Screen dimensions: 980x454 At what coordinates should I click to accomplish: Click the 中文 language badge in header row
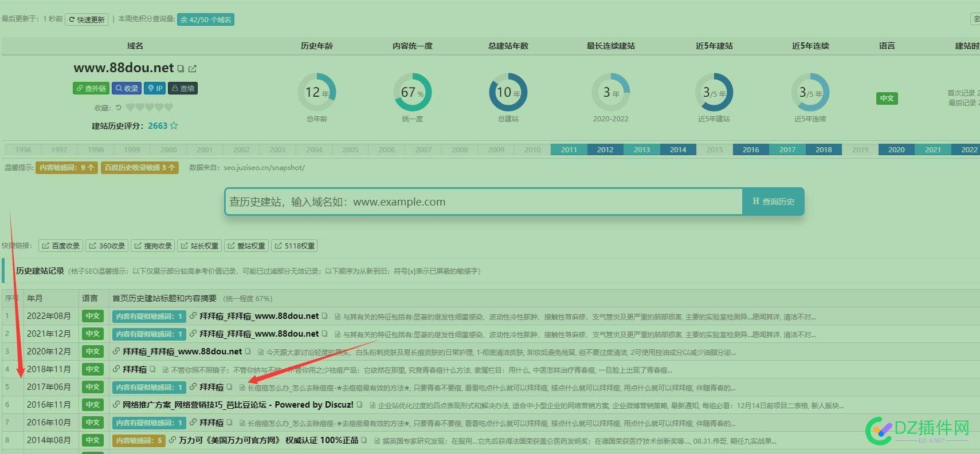coord(887,98)
